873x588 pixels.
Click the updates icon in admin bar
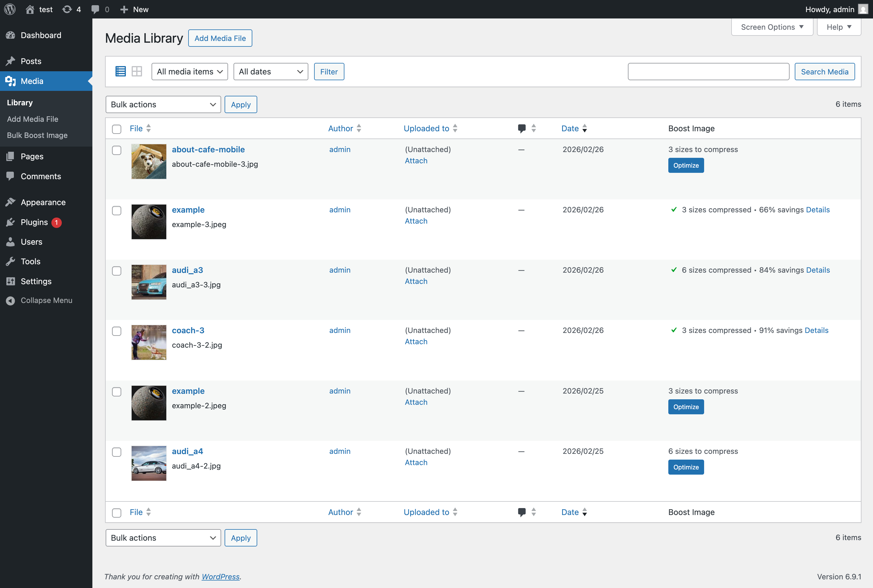coord(68,9)
